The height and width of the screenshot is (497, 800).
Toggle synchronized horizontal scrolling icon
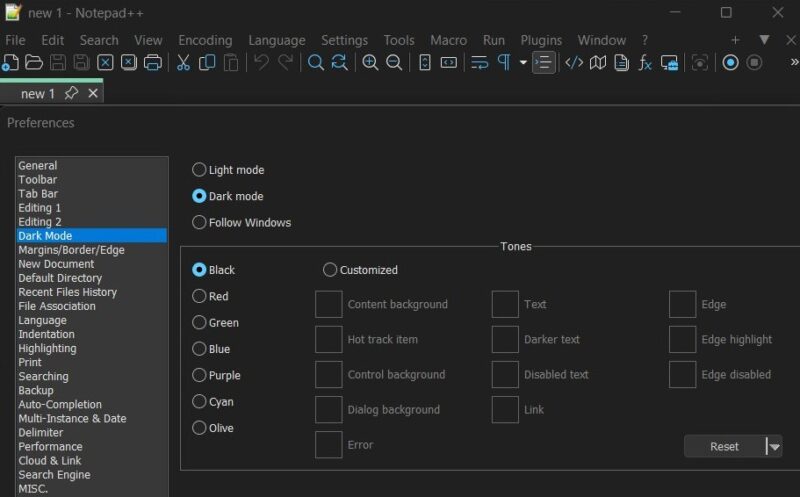pos(448,63)
